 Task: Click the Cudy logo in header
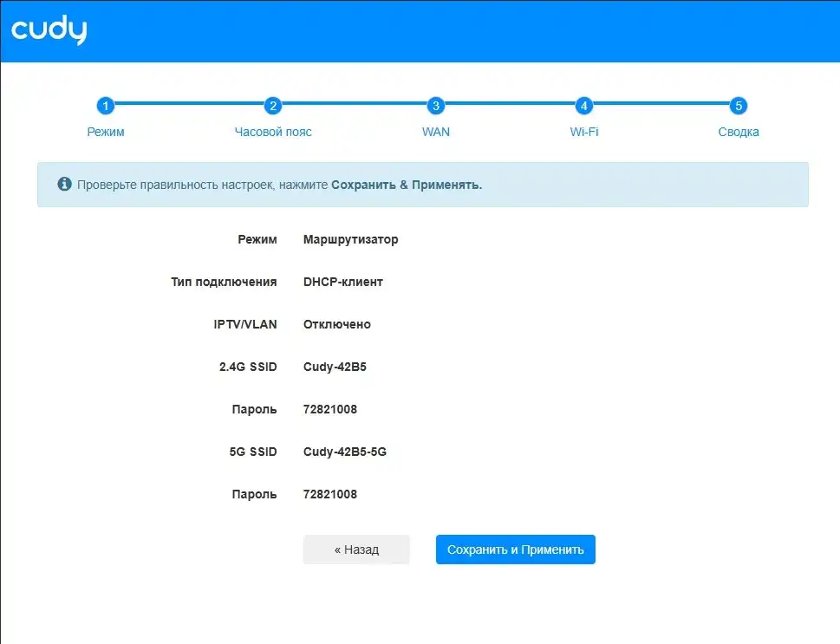pyautogui.click(x=49, y=30)
